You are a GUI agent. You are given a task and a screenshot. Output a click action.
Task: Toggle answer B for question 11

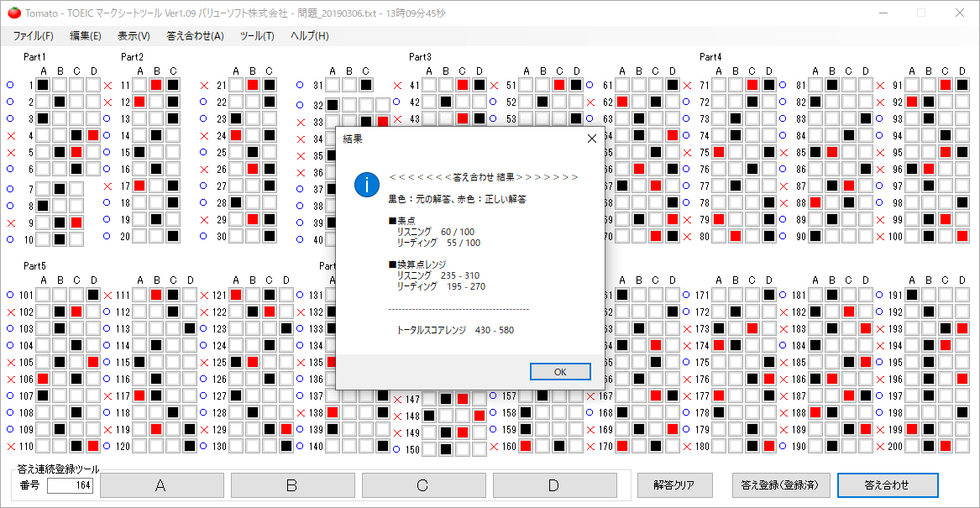pos(156,85)
